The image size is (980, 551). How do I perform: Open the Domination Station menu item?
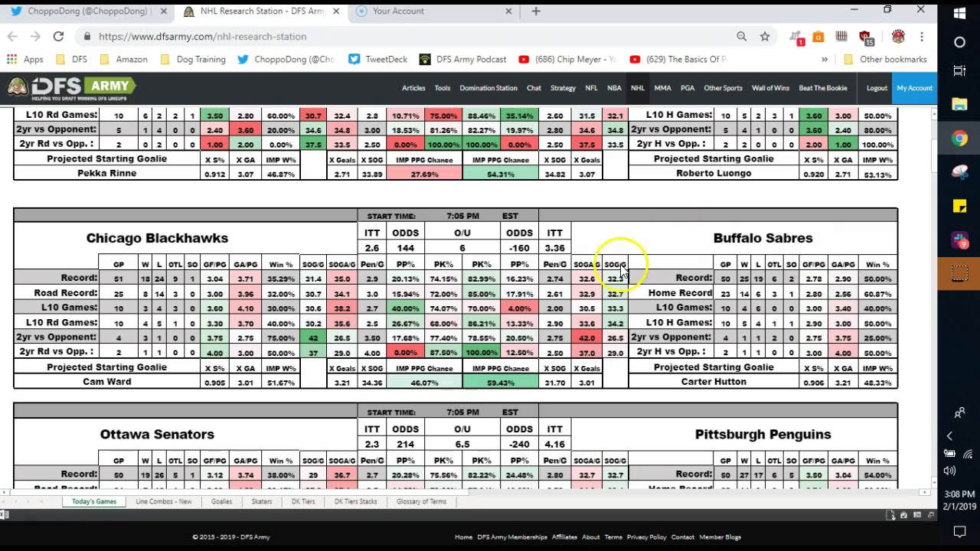click(488, 88)
